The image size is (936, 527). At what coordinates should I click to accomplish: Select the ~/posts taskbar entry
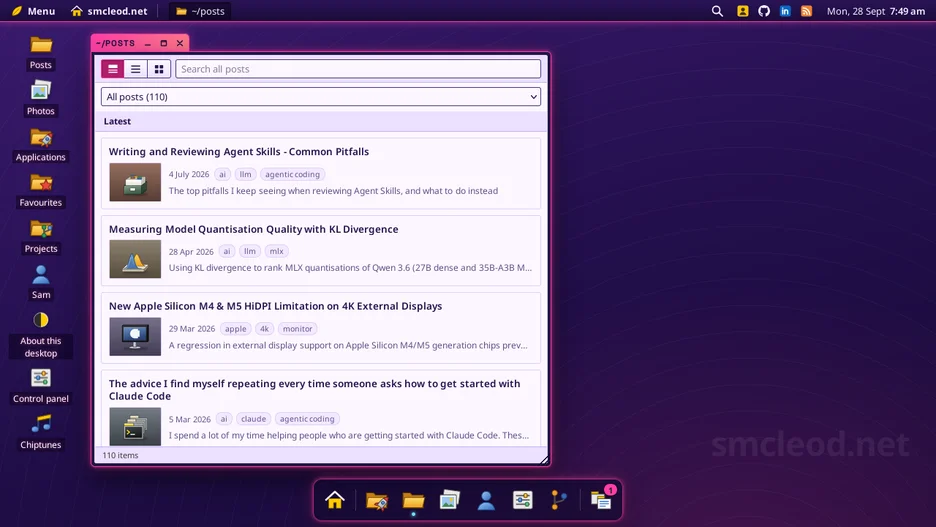pyautogui.click(x=200, y=11)
